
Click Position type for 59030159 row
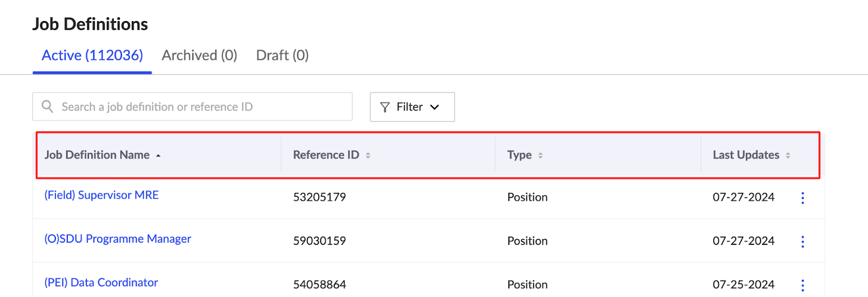click(527, 241)
